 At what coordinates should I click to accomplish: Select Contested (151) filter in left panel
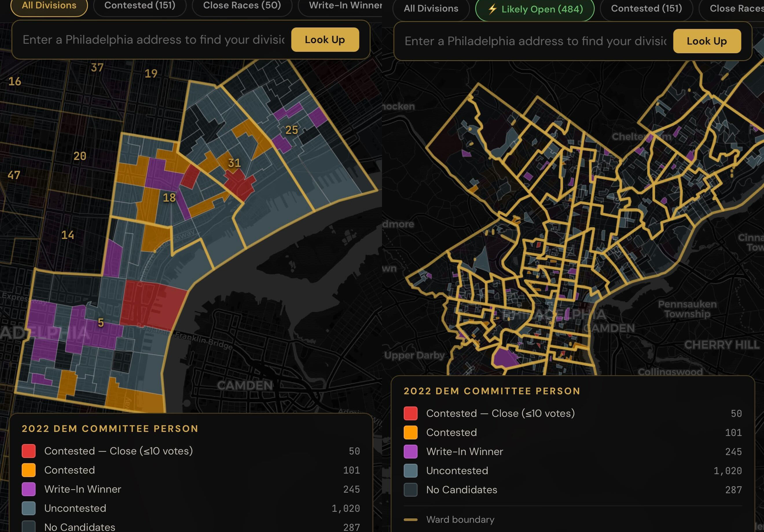click(x=140, y=6)
